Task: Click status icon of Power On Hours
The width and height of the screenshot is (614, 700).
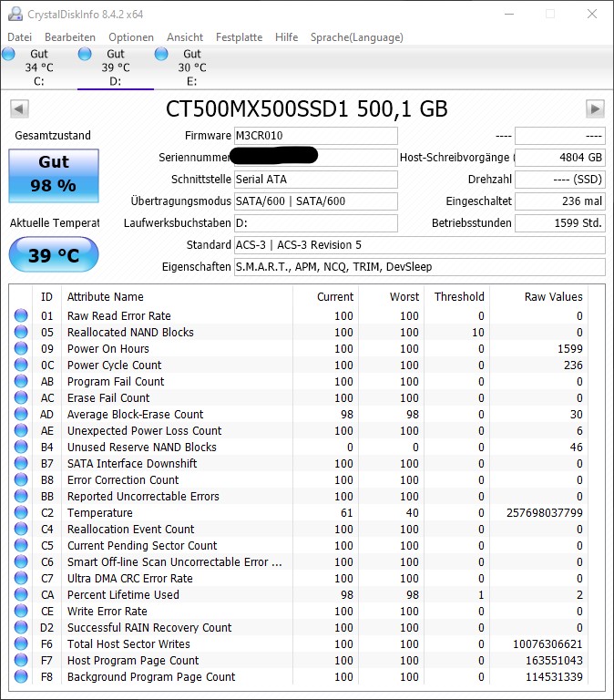Action: coord(21,348)
